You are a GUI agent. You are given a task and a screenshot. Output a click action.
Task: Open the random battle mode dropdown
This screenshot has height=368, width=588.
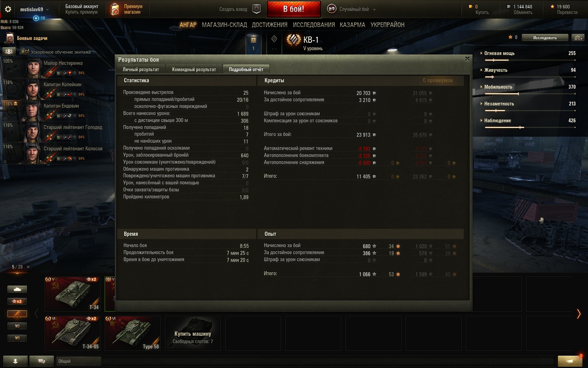(x=351, y=9)
